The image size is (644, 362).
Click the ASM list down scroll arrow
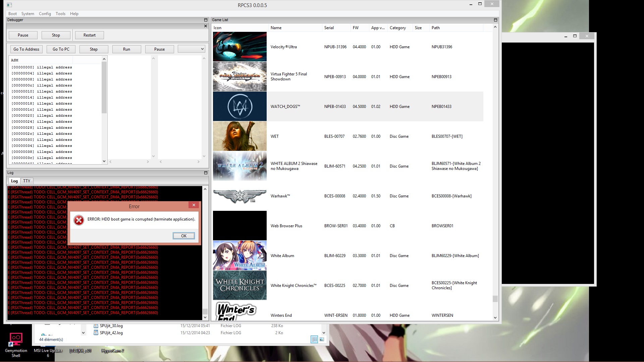[x=104, y=161]
